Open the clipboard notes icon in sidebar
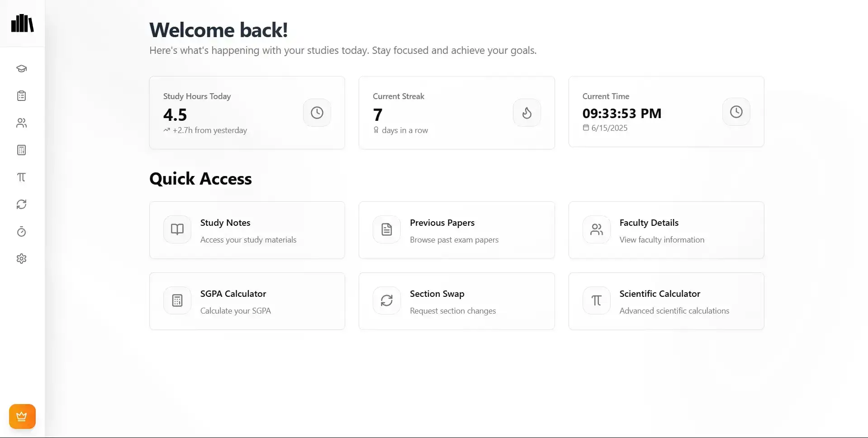The width and height of the screenshot is (868, 438). tap(21, 95)
